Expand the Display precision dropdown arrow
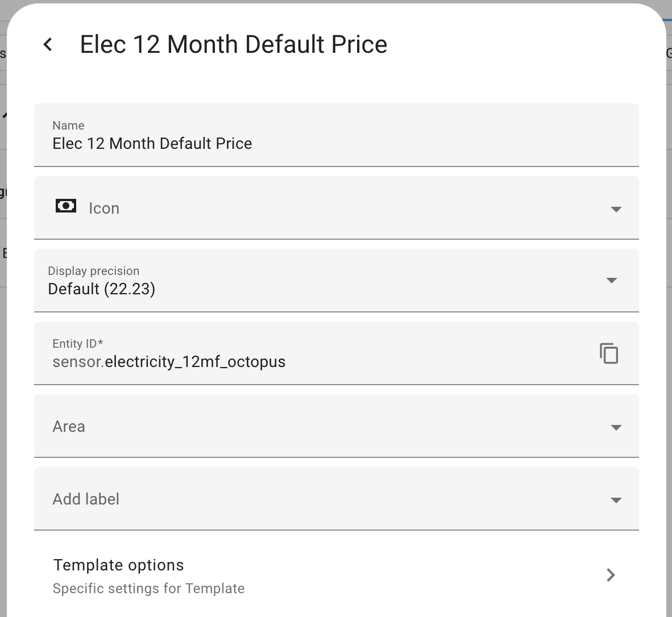 [612, 281]
